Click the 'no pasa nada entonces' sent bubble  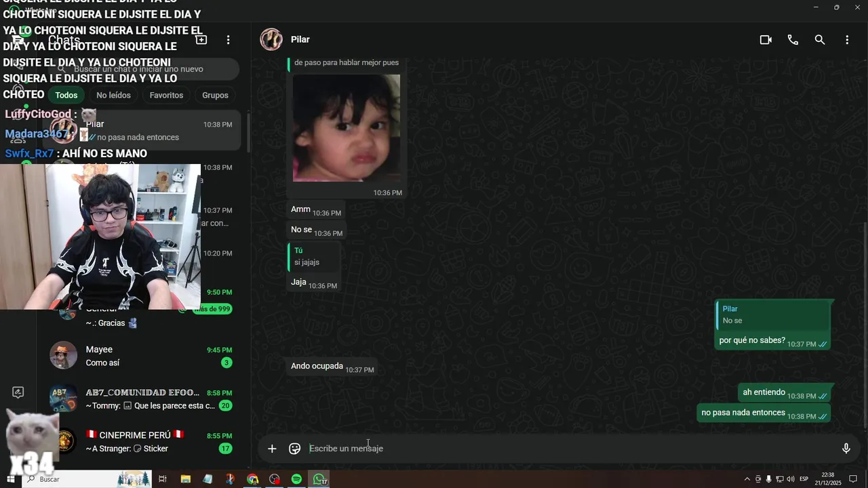click(764, 413)
